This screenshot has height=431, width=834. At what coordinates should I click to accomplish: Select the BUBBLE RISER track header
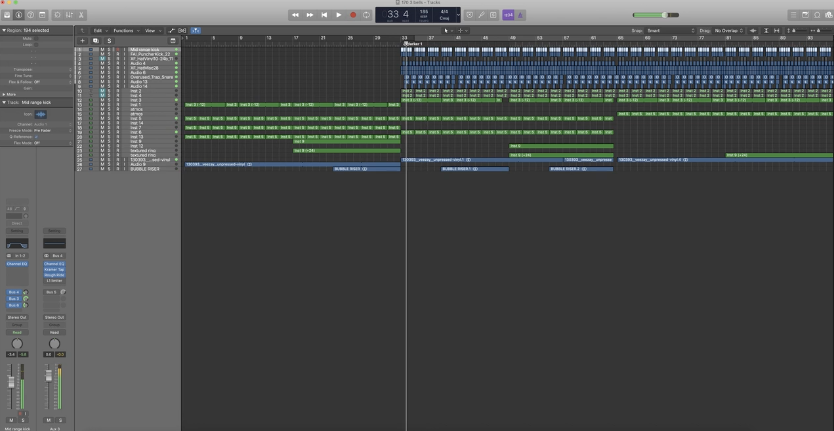coord(127,169)
